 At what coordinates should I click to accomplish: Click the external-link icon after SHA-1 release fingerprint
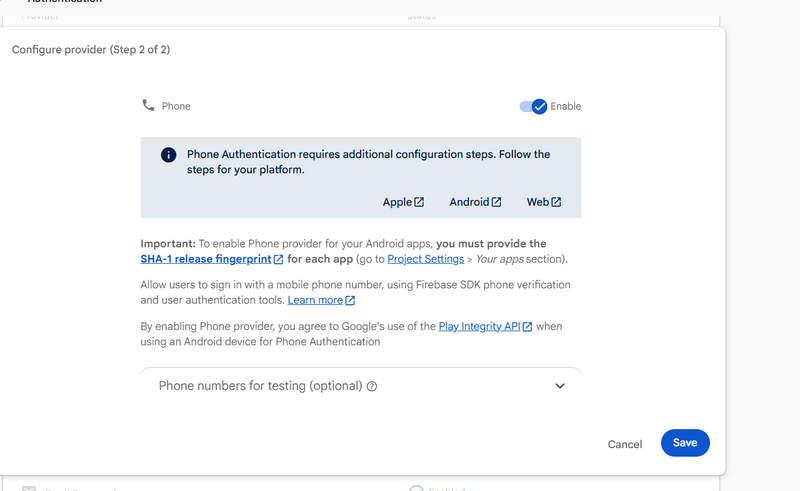pos(278,260)
